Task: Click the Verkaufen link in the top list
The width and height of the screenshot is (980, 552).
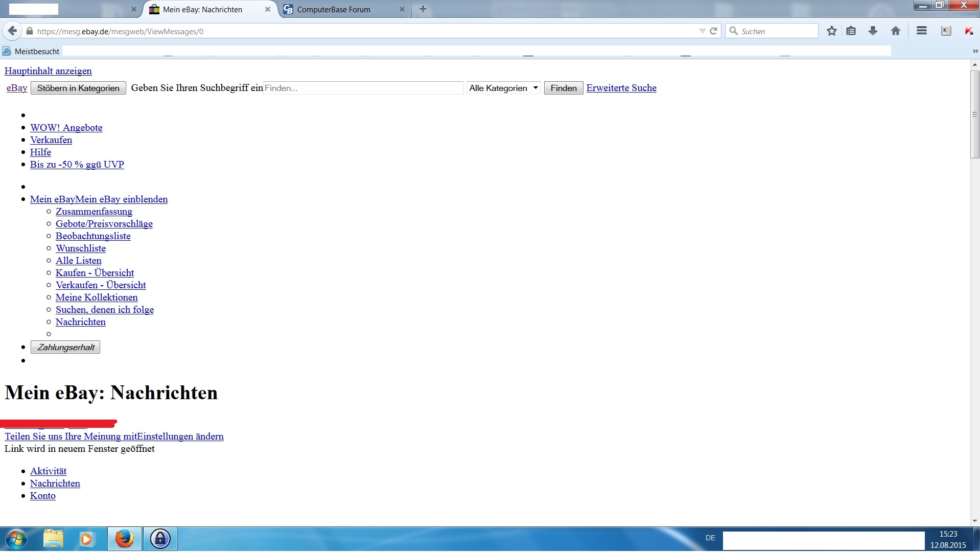Action: [x=51, y=140]
